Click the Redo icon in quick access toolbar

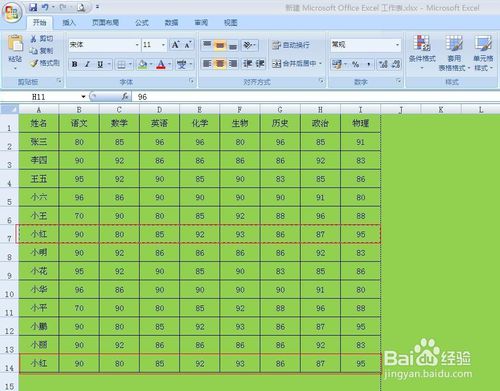pyautogui.click(x=63, y=7)
